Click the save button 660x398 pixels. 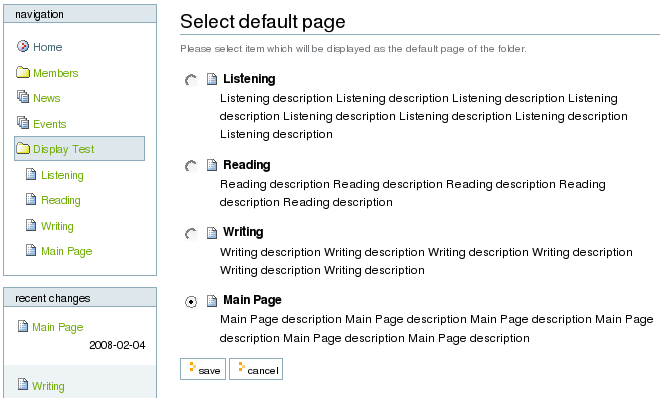tap(203, 369)
